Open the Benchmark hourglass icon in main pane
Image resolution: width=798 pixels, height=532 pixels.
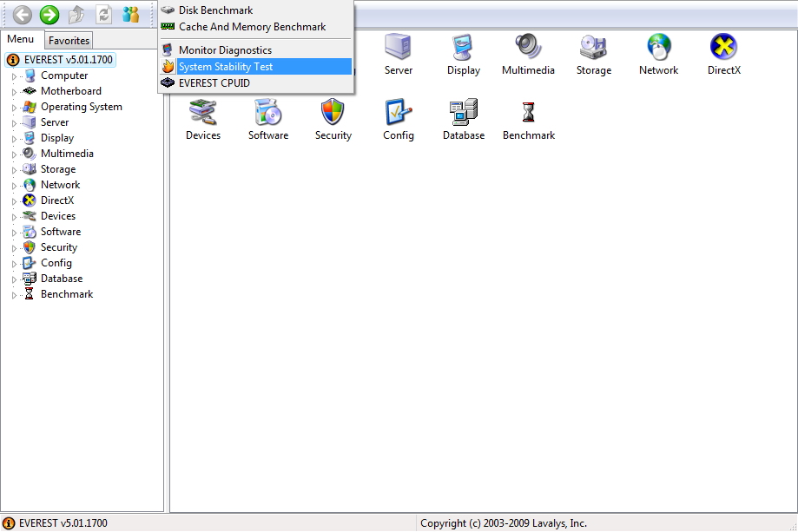coord(528,112)
